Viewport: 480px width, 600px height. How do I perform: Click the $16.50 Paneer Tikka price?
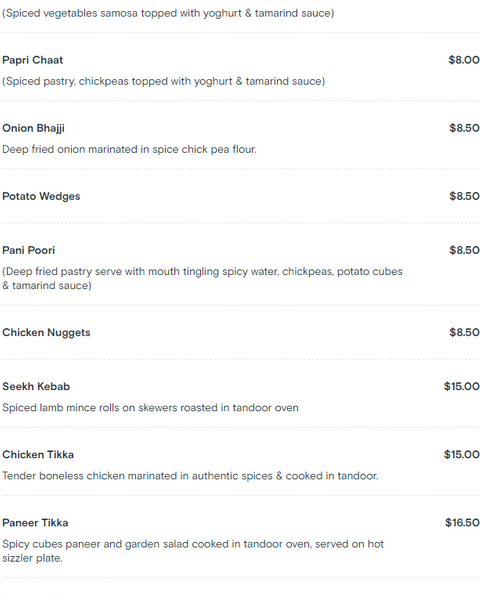pyautogui.click(x=462, y=523)
